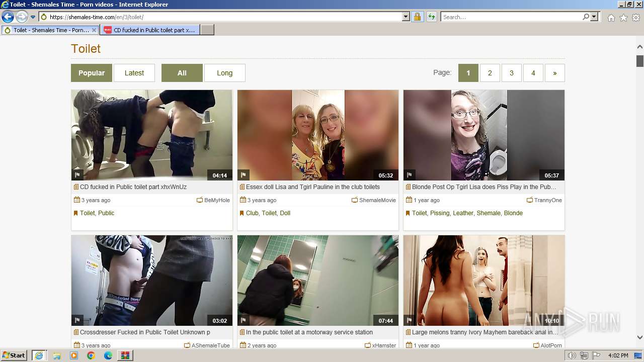This screenshot has height=362, width=644.
Task: Click the browser Forward arrow
Action: (x=22, y=17)
